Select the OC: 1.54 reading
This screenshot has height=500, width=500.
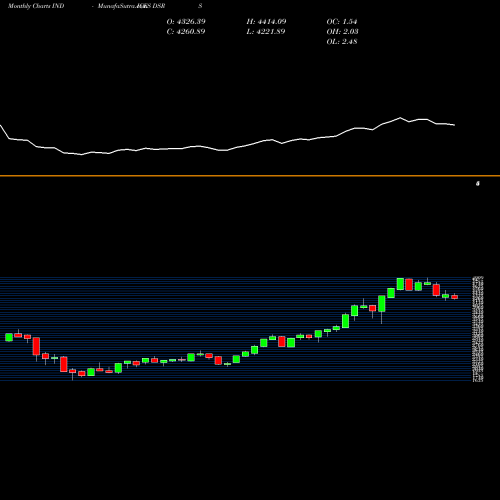pyautogui.click(x=342, y=22)
